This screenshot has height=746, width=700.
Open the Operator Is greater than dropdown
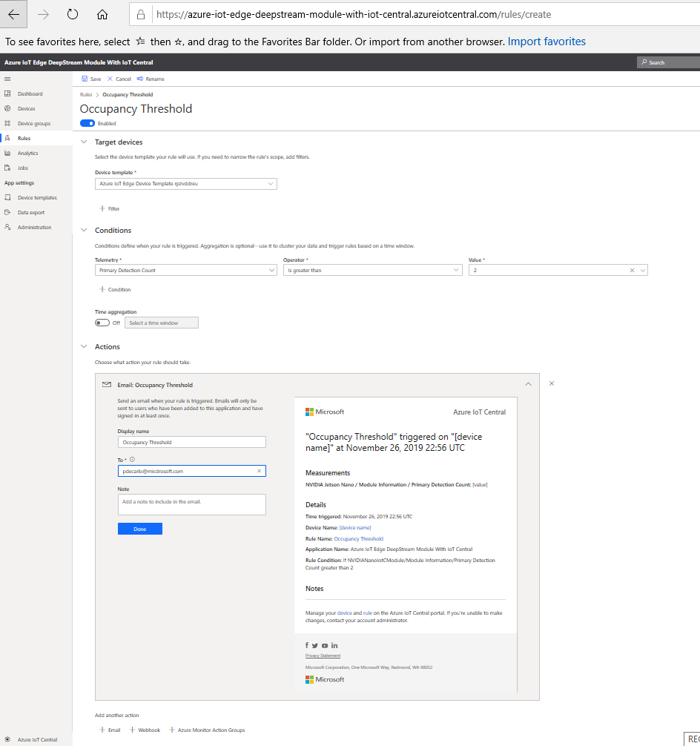372,270
